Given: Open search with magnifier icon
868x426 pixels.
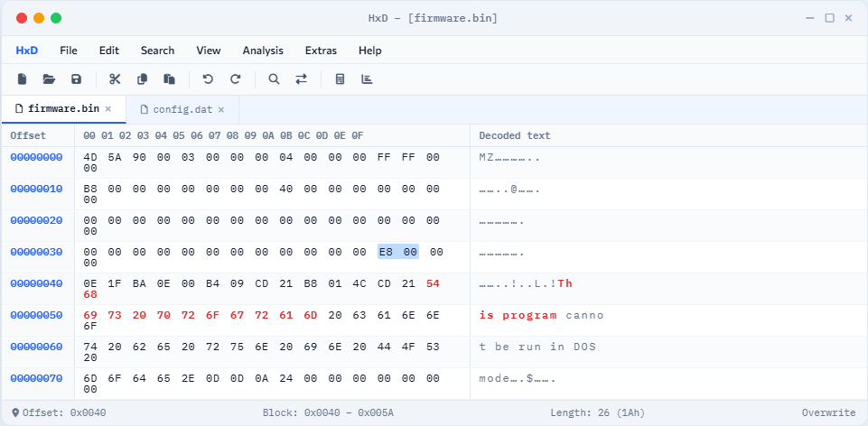Looking at the screenshot, I should pos(274,79).
